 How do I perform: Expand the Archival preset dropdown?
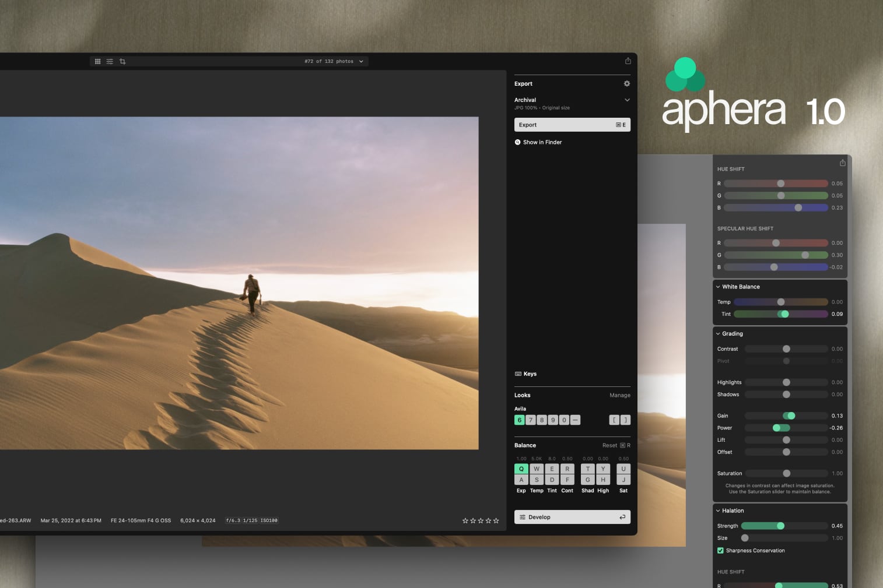click(627, 100)
